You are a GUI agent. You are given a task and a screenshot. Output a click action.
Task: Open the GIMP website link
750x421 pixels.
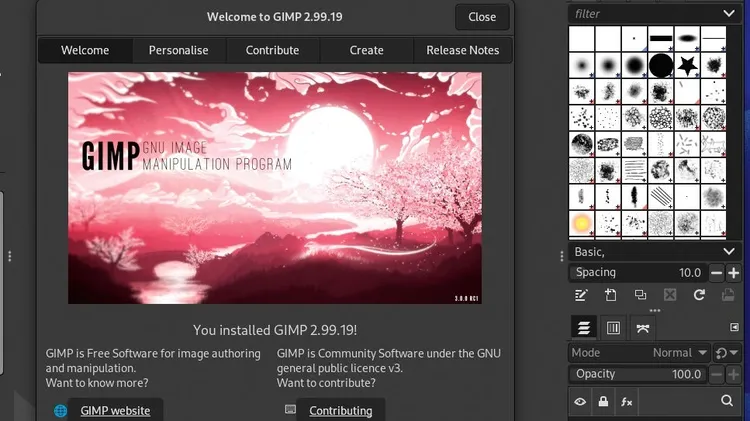[115, 410]
